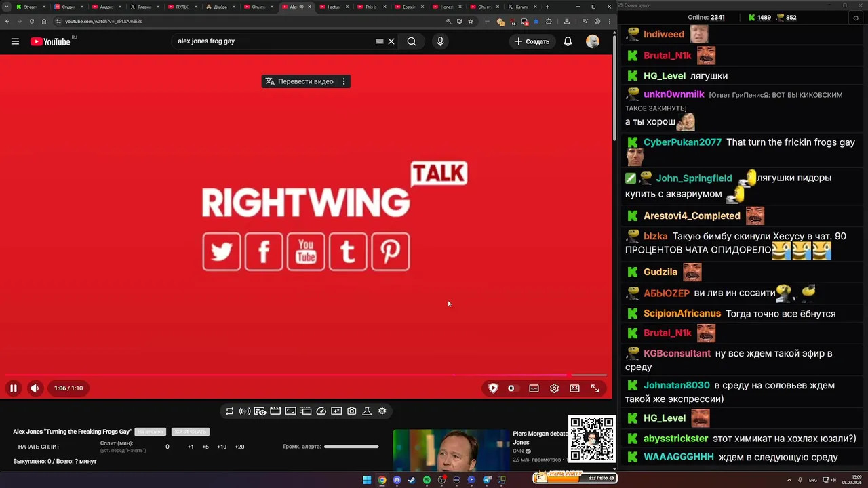Open a new browser tab

click(x=547, y=7)
